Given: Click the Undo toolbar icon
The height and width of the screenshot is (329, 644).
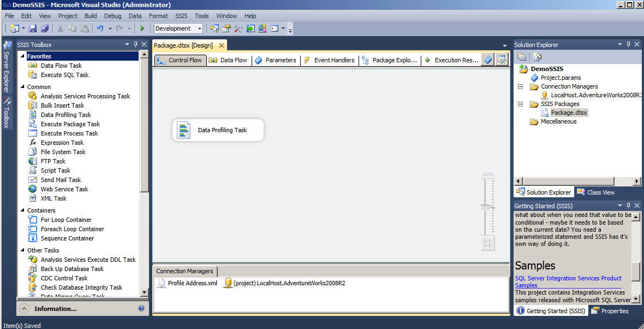Looking at the screenshot, I should [100, 28].
